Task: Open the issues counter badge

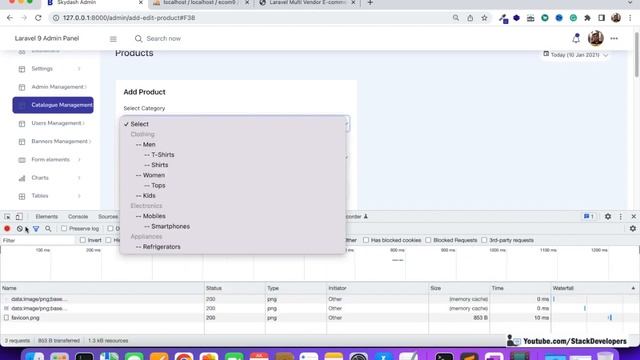Action: [x=589, y=217]
